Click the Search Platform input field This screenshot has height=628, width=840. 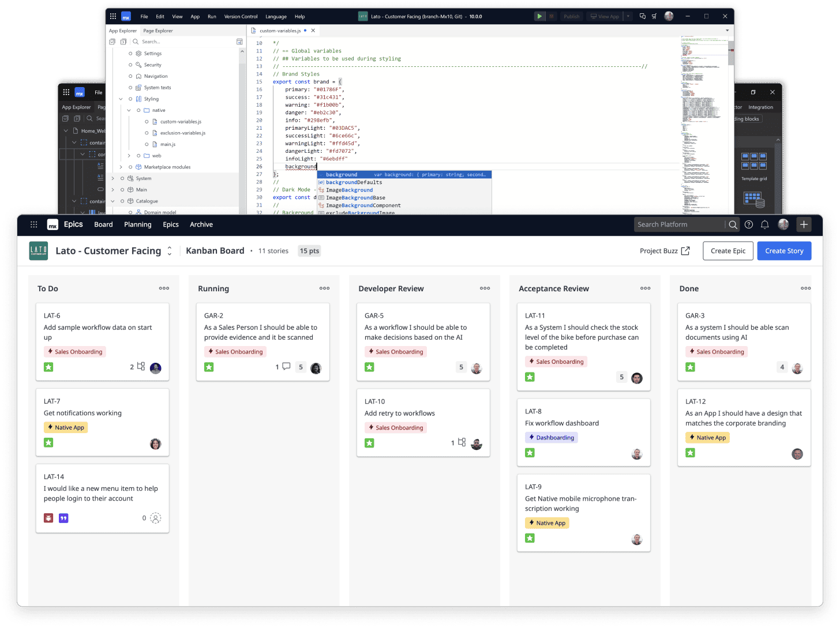[678, 225]
